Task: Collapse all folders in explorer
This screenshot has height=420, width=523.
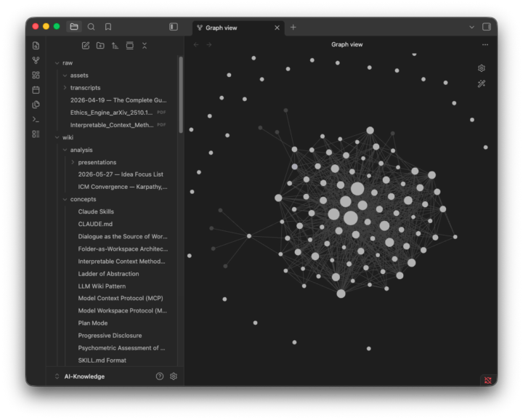Action: tap(145, 46)
